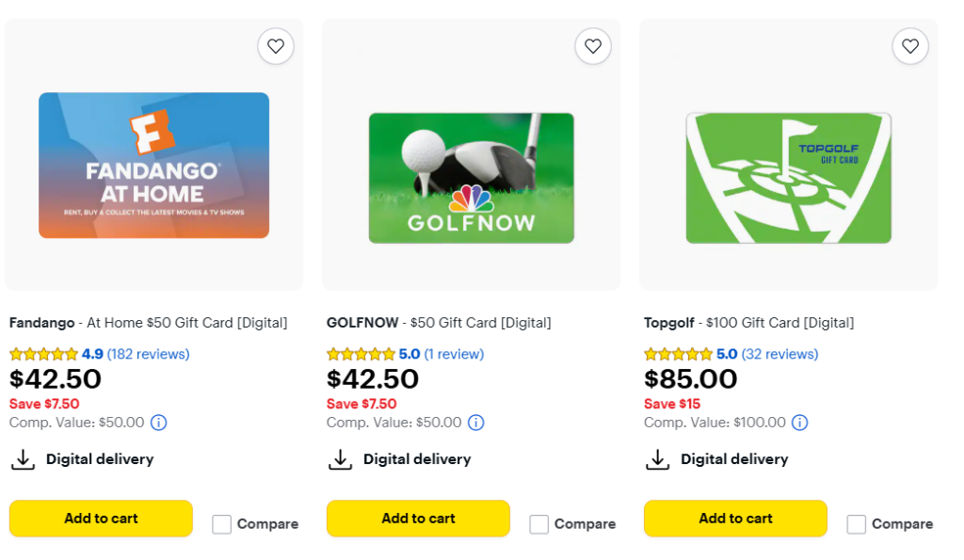964x560 pixels.
Task: Show Comp. Value info for Topgolf
Action: [x=799, y=423]
